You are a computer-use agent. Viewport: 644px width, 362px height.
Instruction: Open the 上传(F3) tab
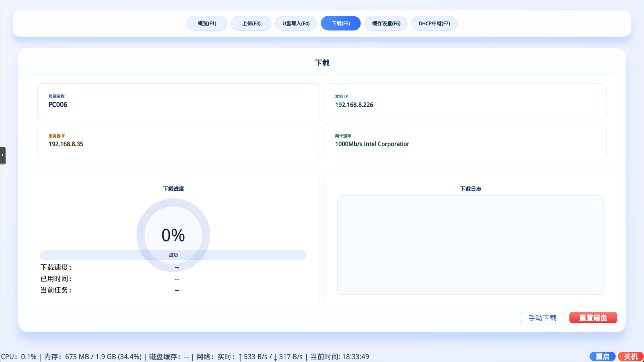coord(251,23)
